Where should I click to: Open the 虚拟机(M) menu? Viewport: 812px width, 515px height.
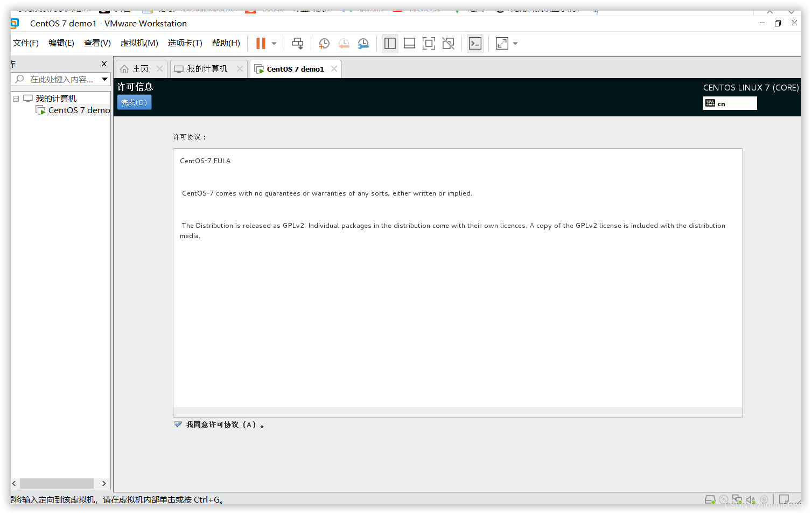click(139, 43)
